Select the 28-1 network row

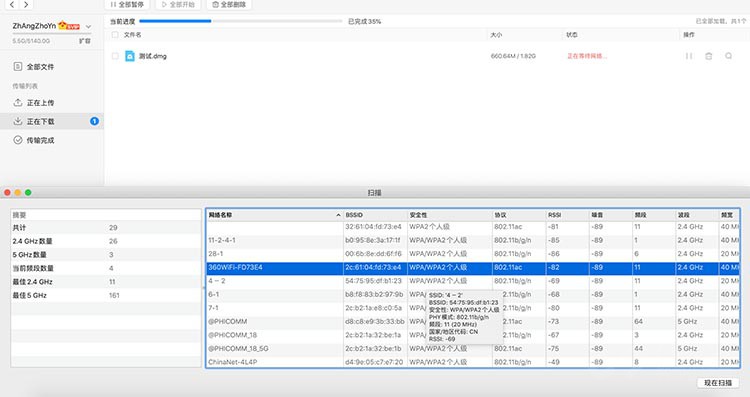pyautogui.click(x=473, y=254)
